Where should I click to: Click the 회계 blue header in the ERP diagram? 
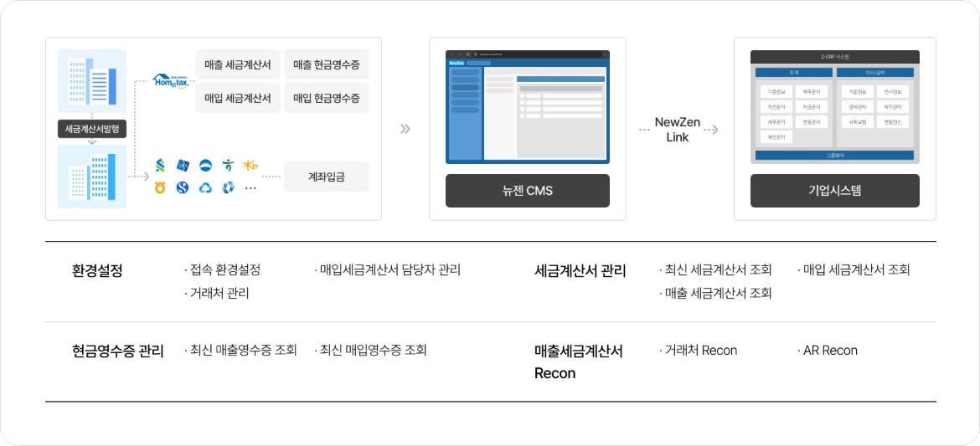pyautogui.click(x=794, y=73)
